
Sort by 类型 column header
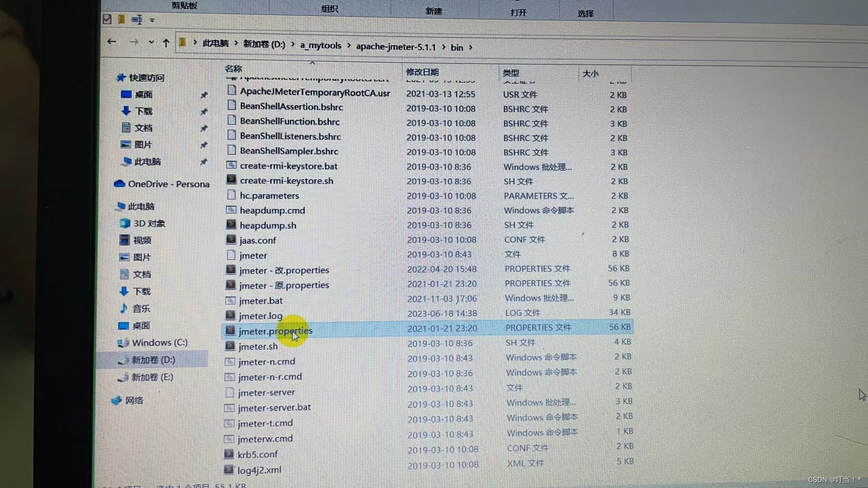(x=511, y=73)
